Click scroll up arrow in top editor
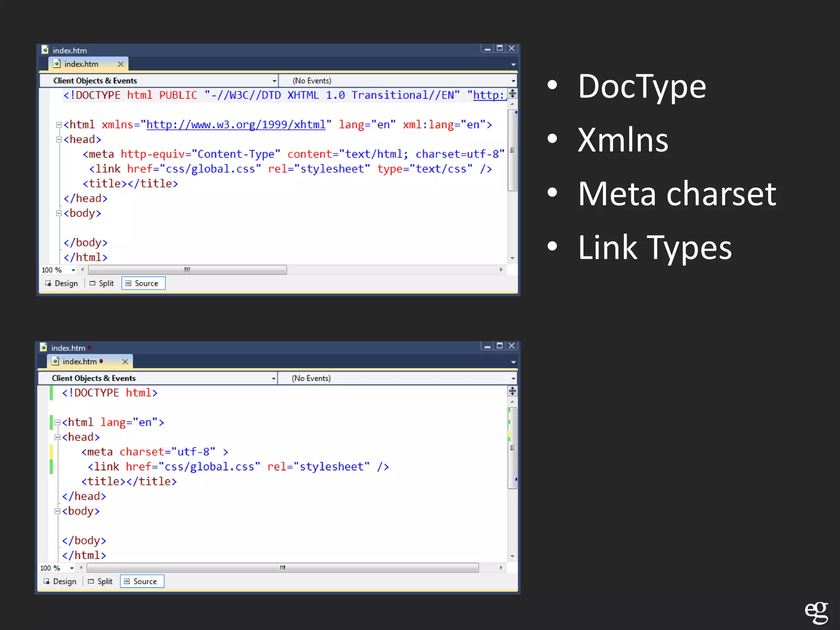The height and width of the screenshot is (630, 840). coord(512,104)
